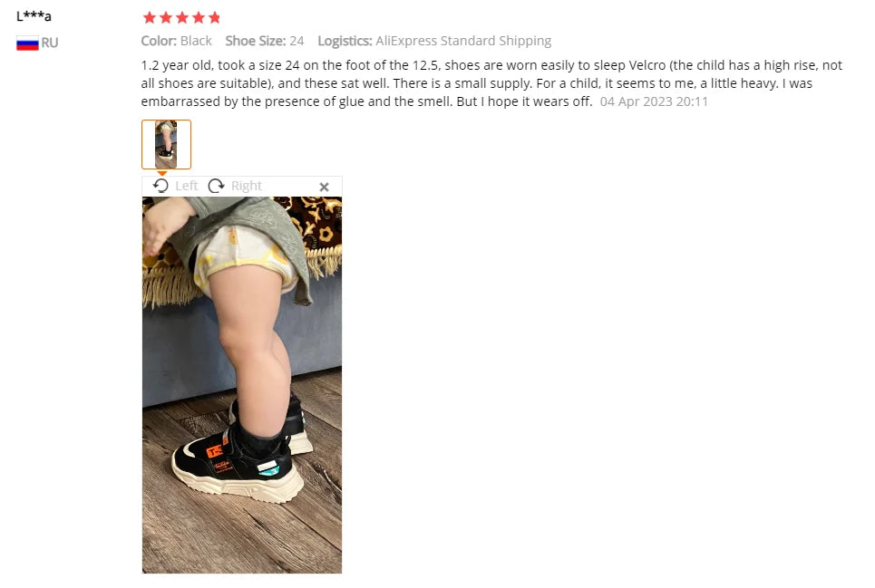Click the second red rating star

(x=166, y=18)
